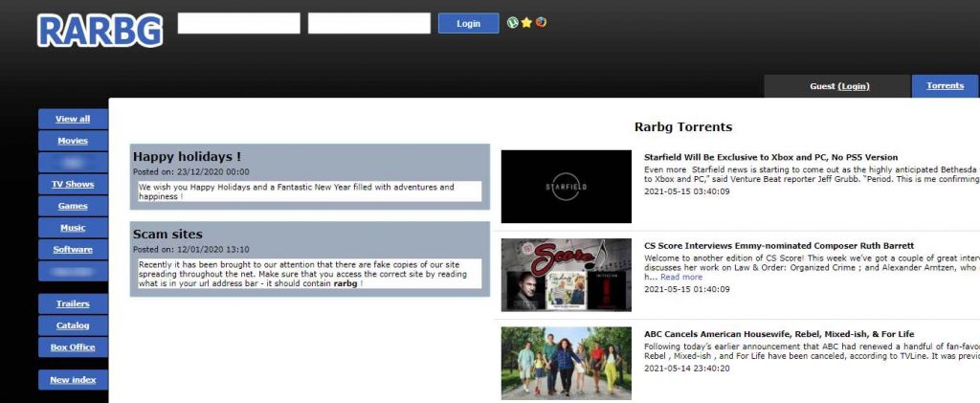Click the RARBG logo
The width and height of the screenshot is (980, 403).
(x=100, y=31)
